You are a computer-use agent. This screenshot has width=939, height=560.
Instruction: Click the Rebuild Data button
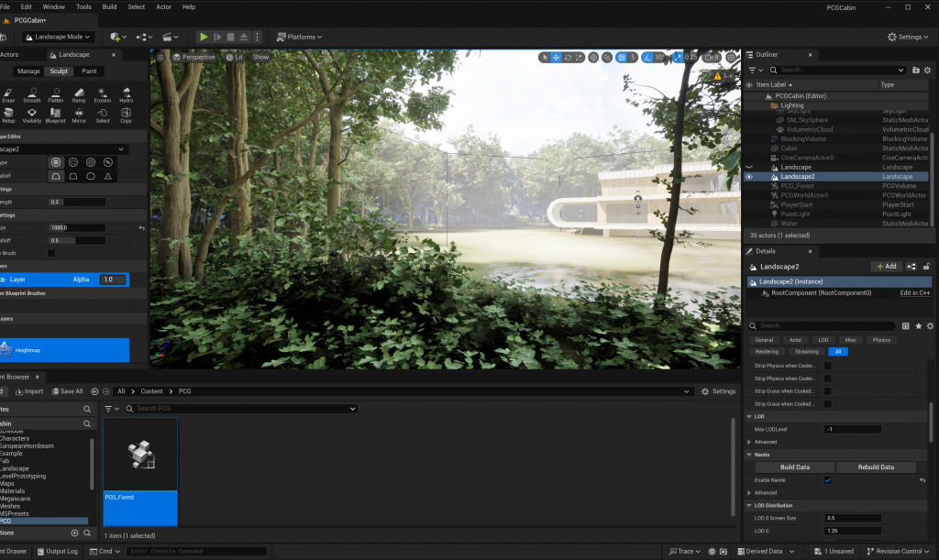[x=875, y=467]
